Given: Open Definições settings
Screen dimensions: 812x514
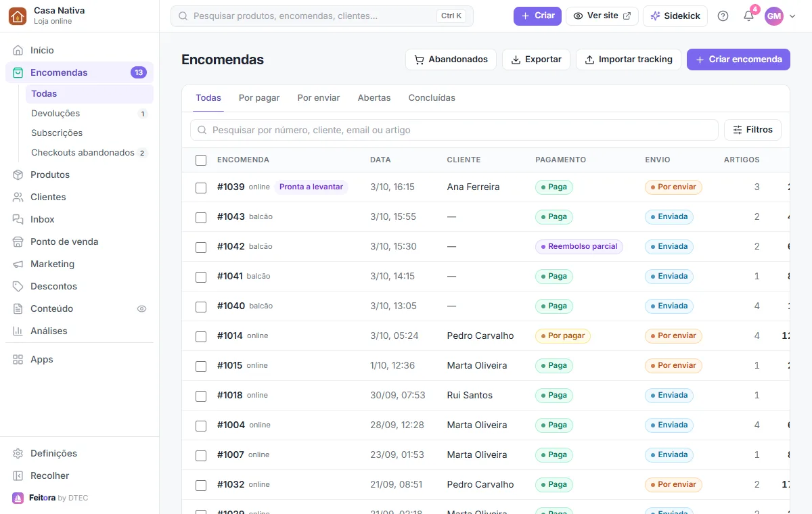Looking at the screenshot, I should click(79, 453).
